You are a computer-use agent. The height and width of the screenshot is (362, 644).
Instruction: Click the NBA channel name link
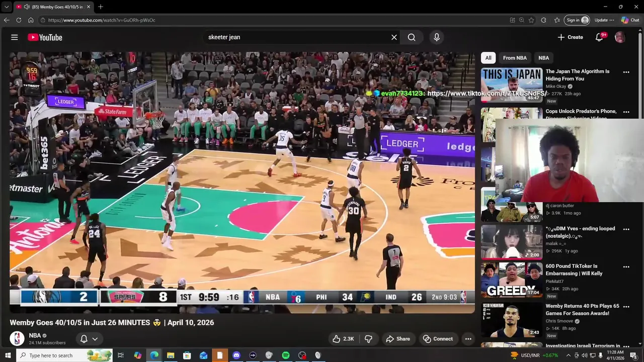(x=35, y=335)
